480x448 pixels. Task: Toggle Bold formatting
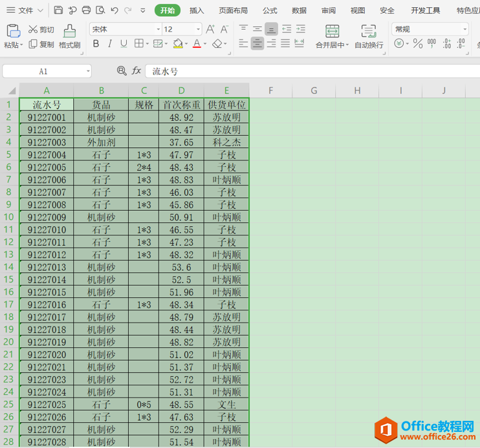pos(96,44)
